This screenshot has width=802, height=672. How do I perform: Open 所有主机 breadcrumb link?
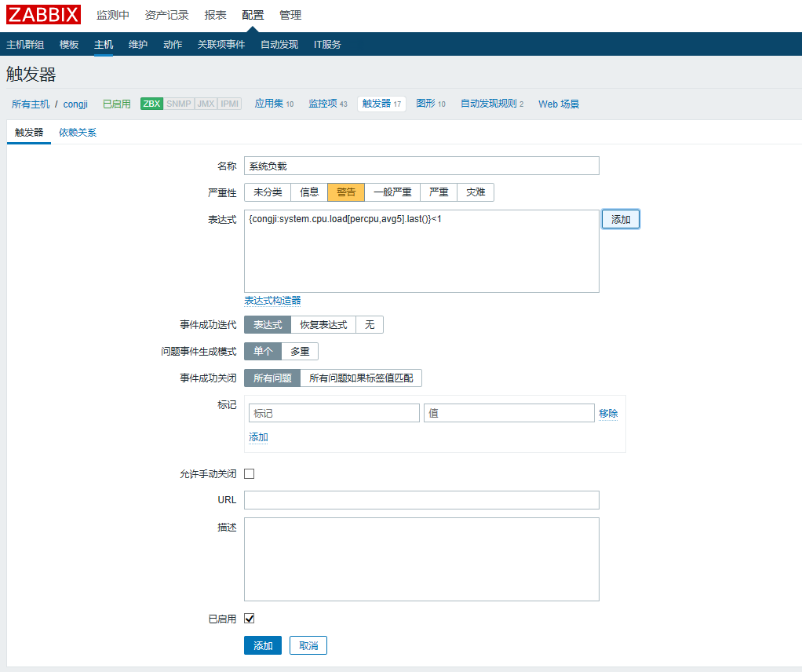click(x=31, y=104)
